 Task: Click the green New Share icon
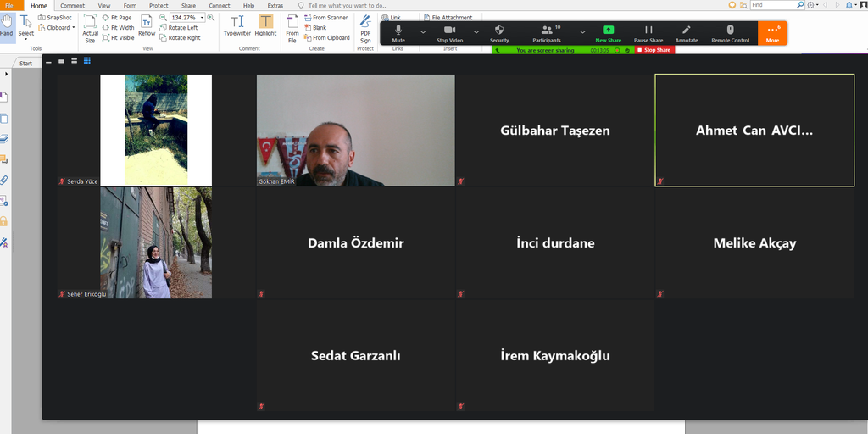click(x=608, y=32)
